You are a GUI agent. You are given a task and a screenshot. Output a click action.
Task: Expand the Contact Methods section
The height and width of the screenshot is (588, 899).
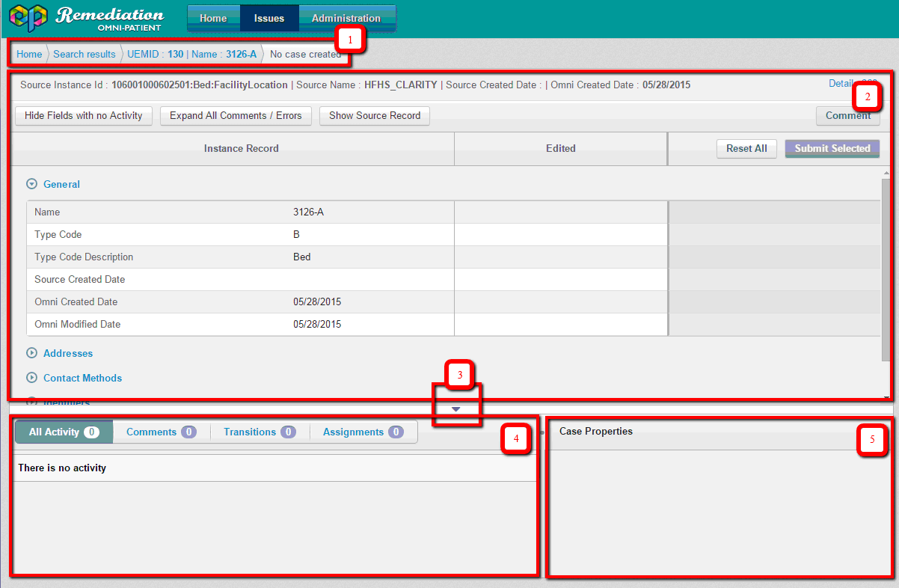82,378
